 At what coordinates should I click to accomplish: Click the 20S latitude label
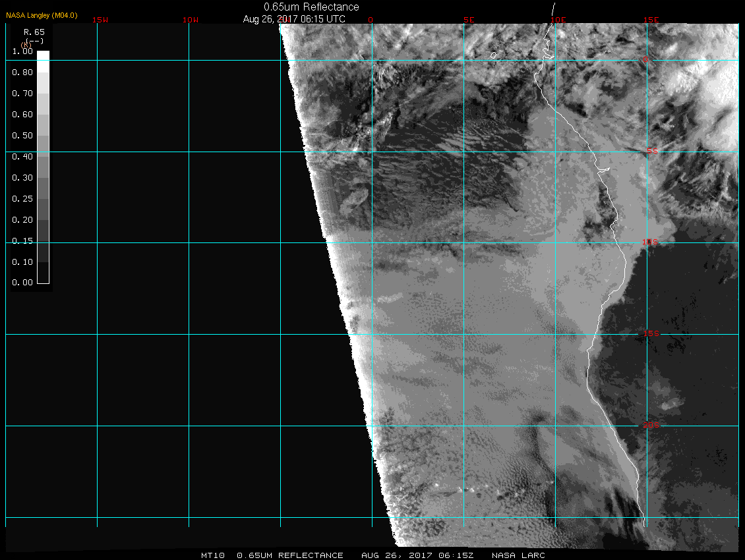coord(651,425)
